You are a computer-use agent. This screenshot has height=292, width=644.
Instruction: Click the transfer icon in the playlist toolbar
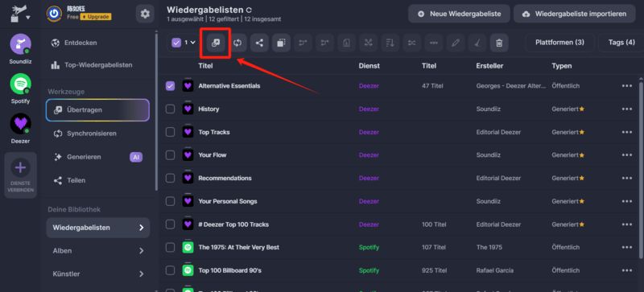pyautogui.click(x=216, y=43)
